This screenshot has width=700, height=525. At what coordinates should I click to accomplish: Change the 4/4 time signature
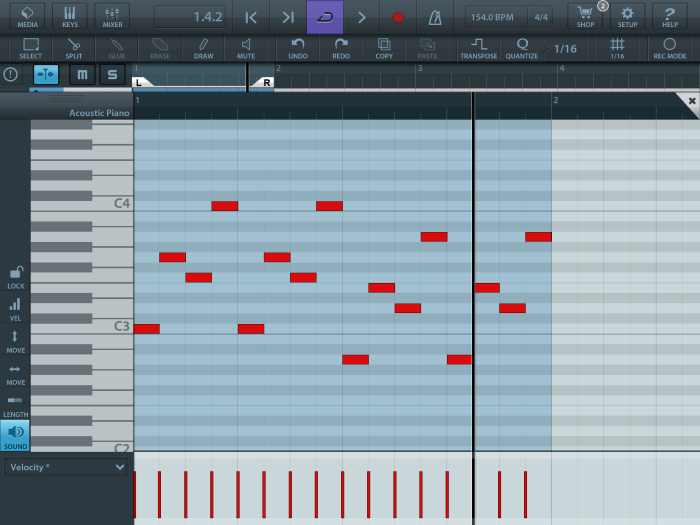541,17
